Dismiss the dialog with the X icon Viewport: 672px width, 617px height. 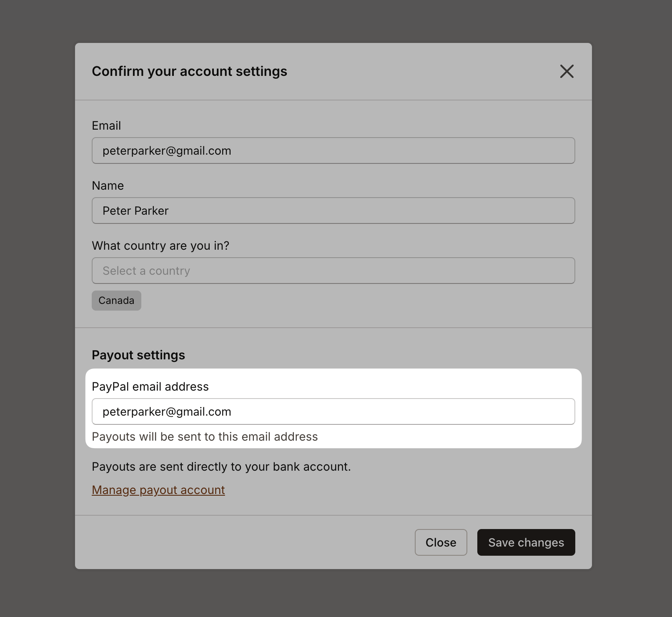(567, 71)
